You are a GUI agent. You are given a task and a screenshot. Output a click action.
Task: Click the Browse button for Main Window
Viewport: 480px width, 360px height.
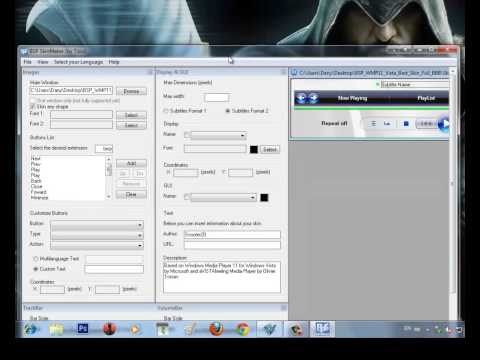pos(131,91)
